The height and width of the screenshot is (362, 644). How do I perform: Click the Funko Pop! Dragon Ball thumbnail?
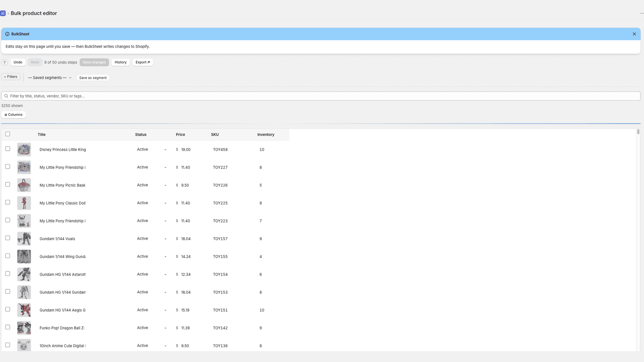click(24, 328)
